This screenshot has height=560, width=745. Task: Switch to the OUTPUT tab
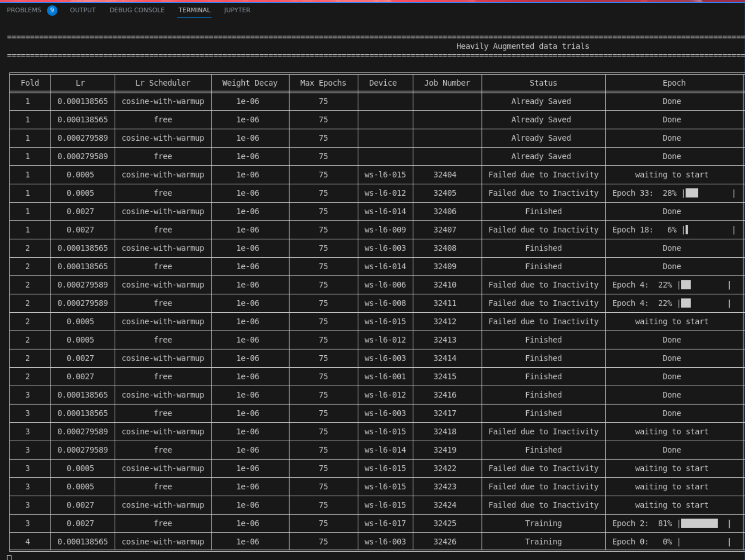[x=83, y=10]
